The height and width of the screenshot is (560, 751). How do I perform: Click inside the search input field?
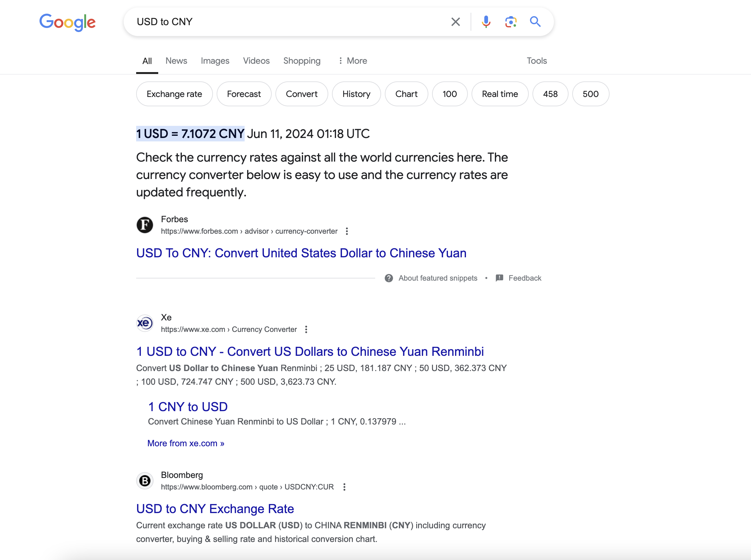click(x=271, y=21)
